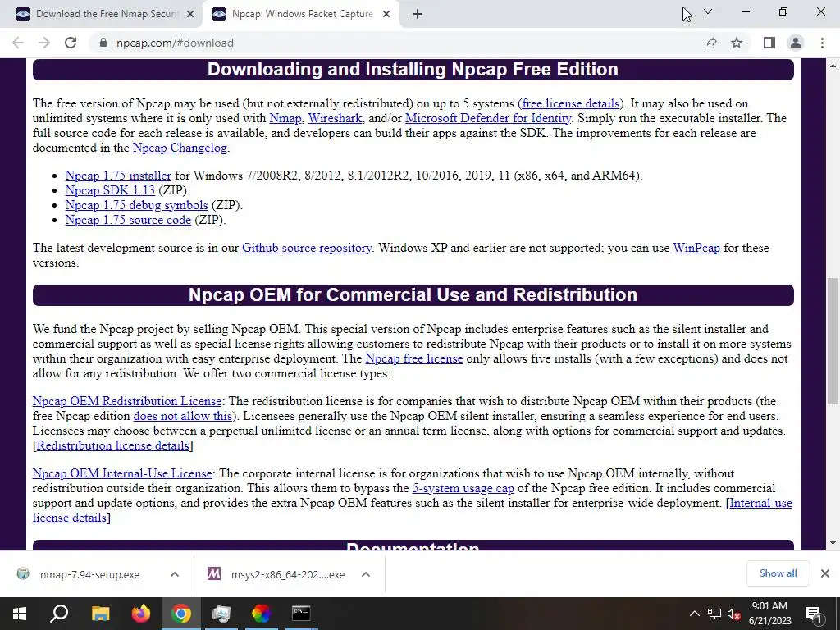Open the Npcap Changelog link
Screen dimensions: 840x630
coord(180,148)
